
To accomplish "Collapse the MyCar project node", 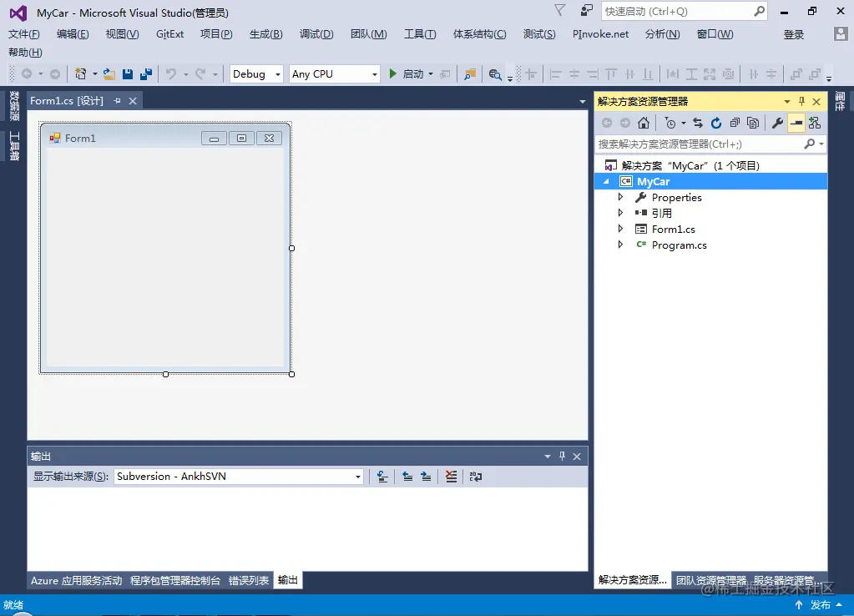I will (606, 181).
